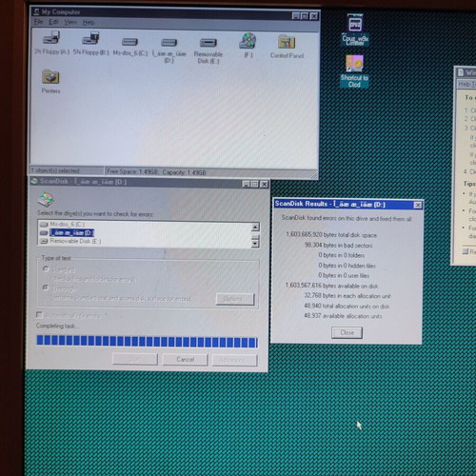Click '32,768 bytes in each allocation unit' line
Image resolution: width=476 pixels, height=476 pixels.
click(347, 296)
